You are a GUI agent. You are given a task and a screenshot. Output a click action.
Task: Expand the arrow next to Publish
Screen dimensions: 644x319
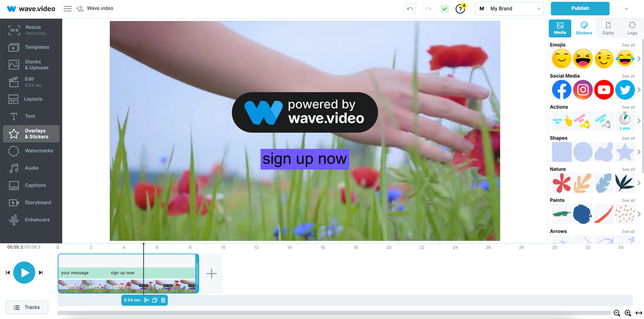coord(626,9)
